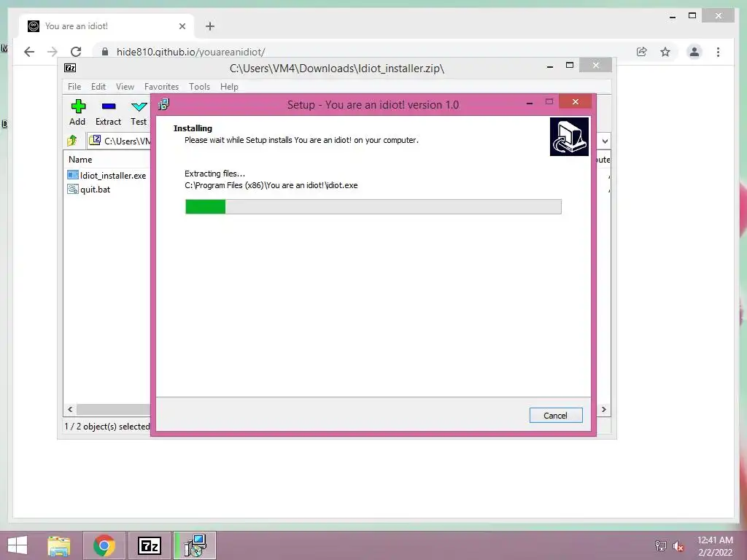Click the lock icon in address bar
Viewport: 747px width, 560px height.
105,52
